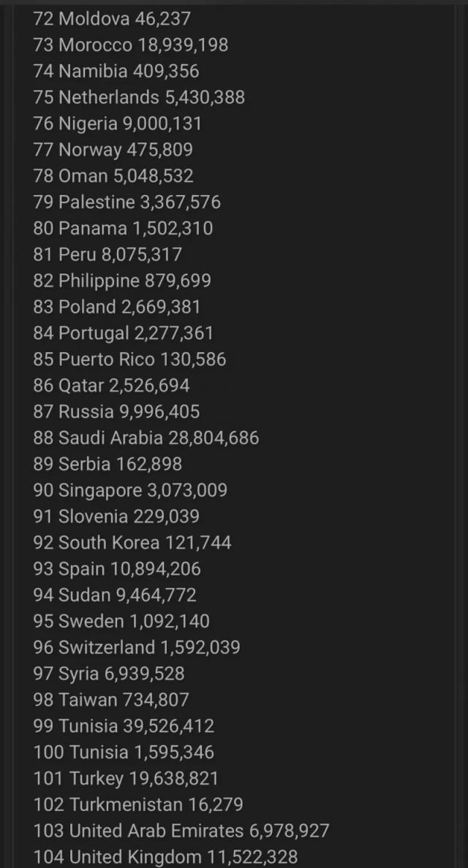Select the Switzerland 1,592,039 line
Viewport: 468px width, 868px height.
136,648
